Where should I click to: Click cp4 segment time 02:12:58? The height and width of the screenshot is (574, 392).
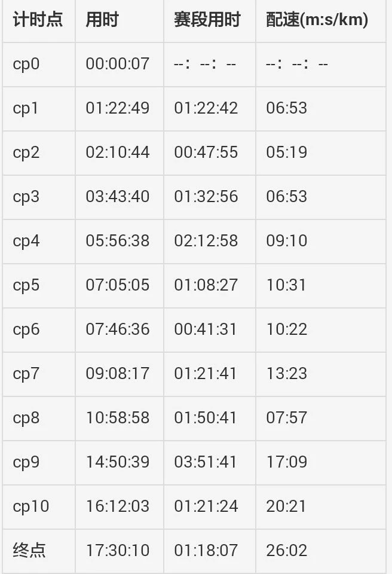(x=206, y=241)
